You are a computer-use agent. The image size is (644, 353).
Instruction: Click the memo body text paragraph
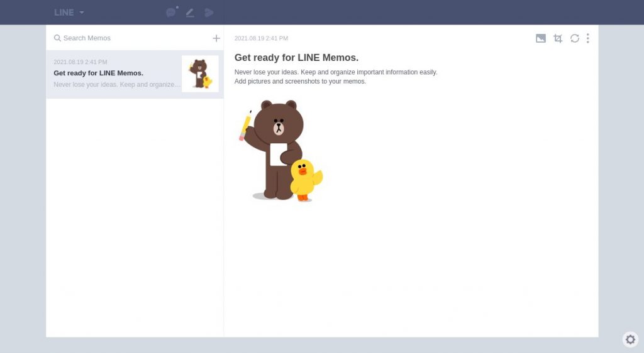pos(335,77)
